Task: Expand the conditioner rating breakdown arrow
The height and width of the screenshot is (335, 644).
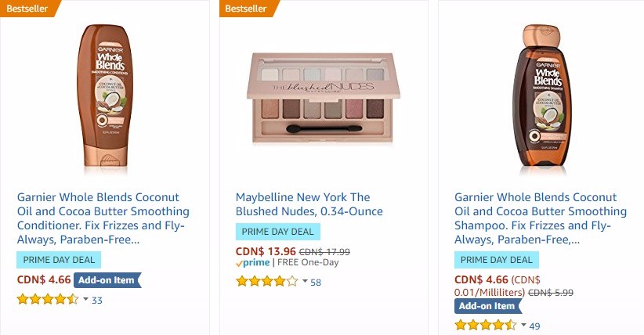Action: tap(85, 299)
